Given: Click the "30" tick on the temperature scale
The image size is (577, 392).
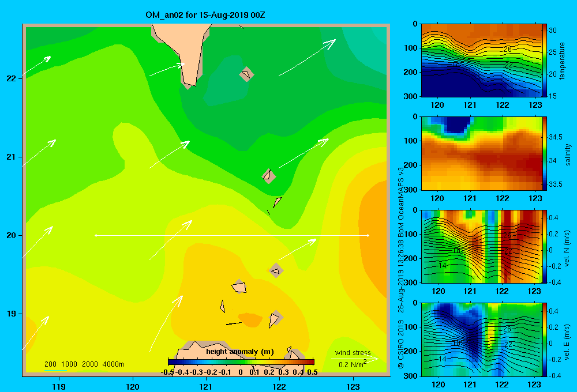Looking at the screenshot, I should point(553,31).
